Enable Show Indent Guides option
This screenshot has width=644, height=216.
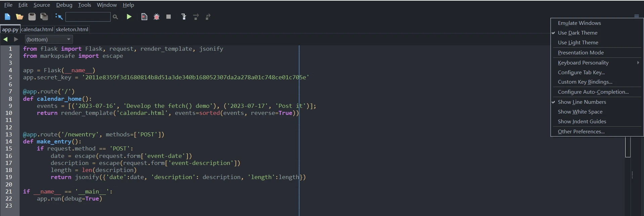[597, 122]
